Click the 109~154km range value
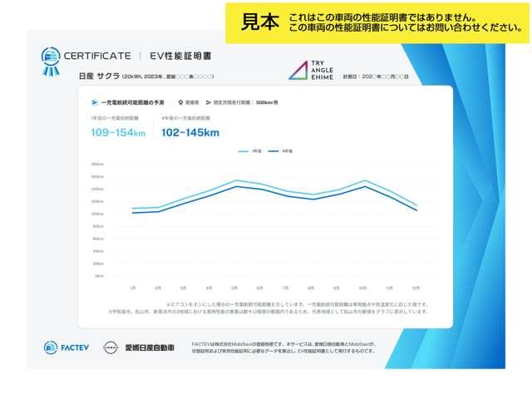Image resolution: width=532 pixels, height=399 pixels. (x=118, y=133)
